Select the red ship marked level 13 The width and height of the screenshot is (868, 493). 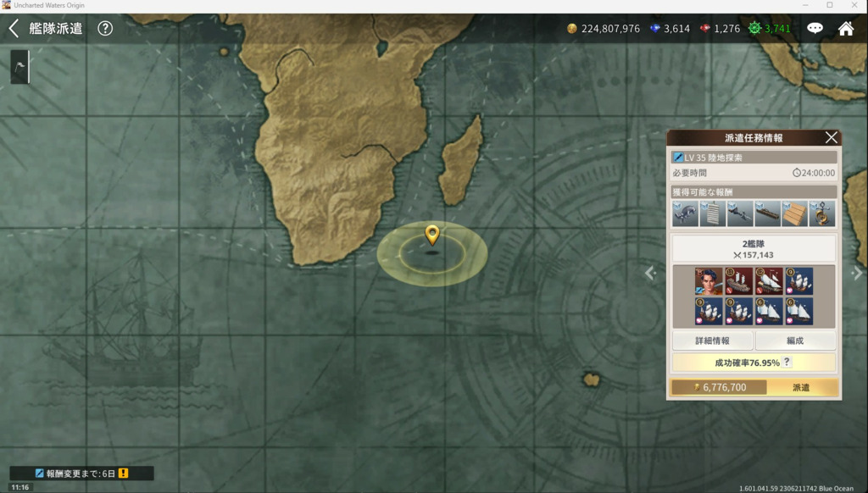(x=739, y=281)
